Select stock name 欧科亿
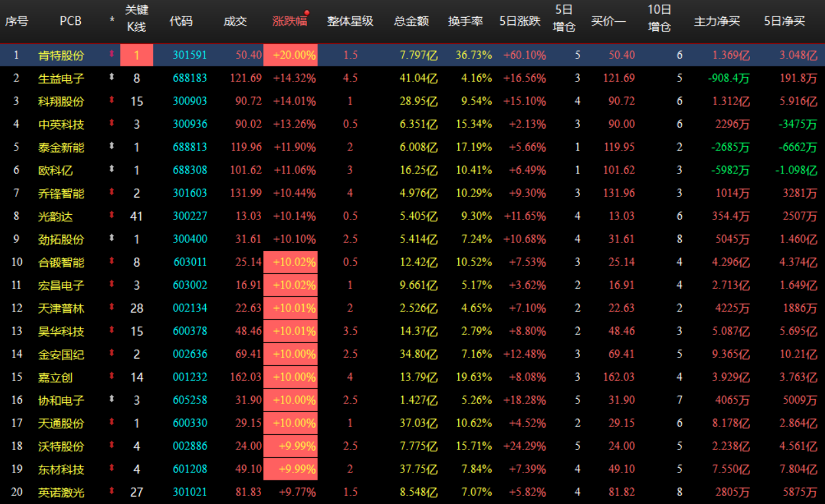The image size is (825, 504). click(55, 170)
